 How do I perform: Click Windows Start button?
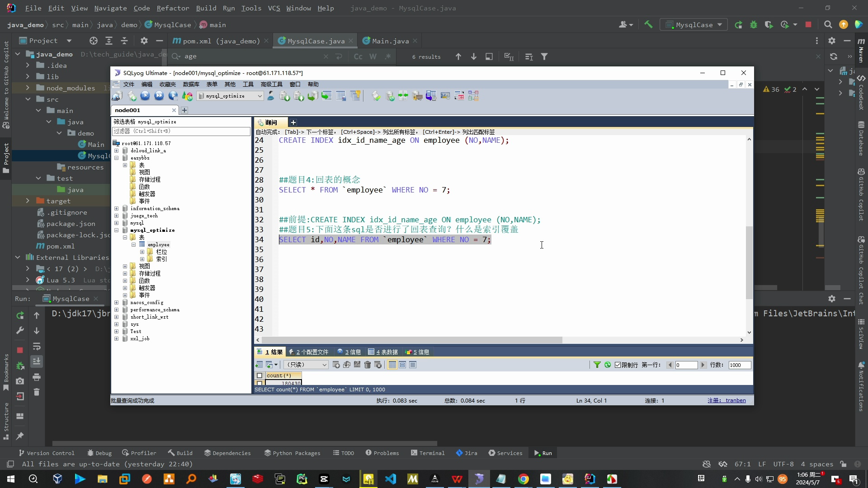click(11, 479)
